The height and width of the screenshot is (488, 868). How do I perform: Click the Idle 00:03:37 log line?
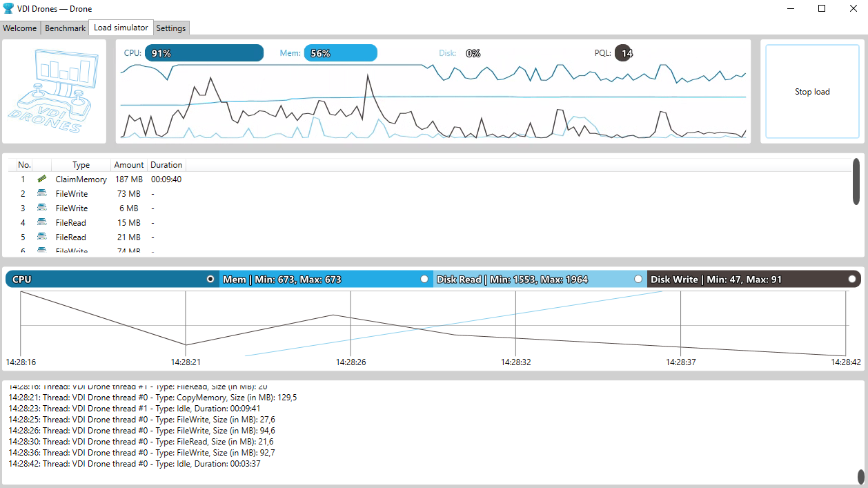point(135,464)
